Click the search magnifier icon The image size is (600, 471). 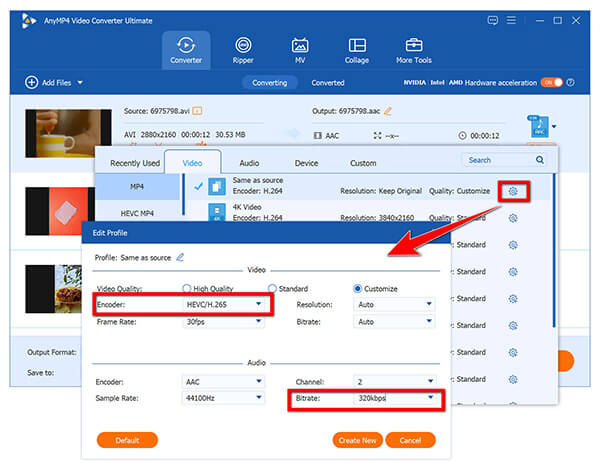[540, 160]
